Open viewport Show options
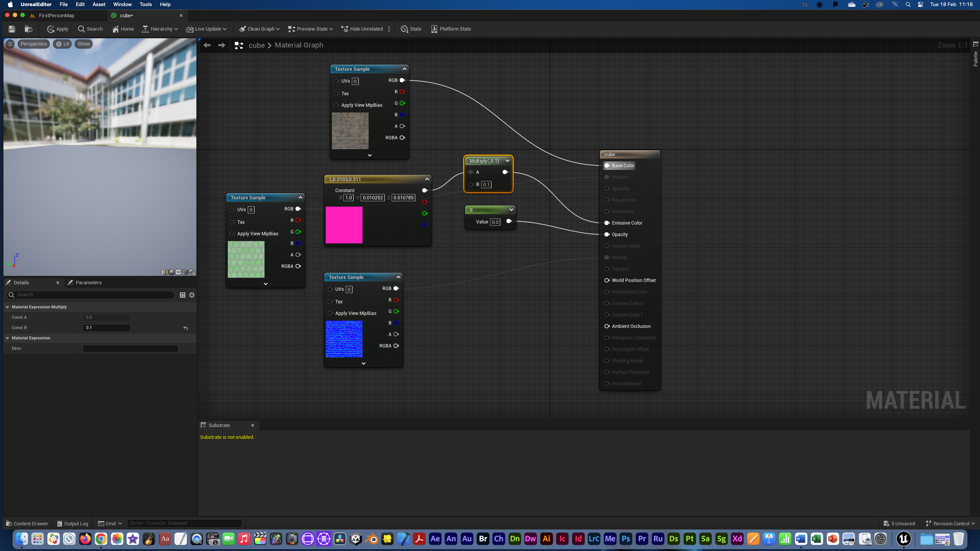 83,44
